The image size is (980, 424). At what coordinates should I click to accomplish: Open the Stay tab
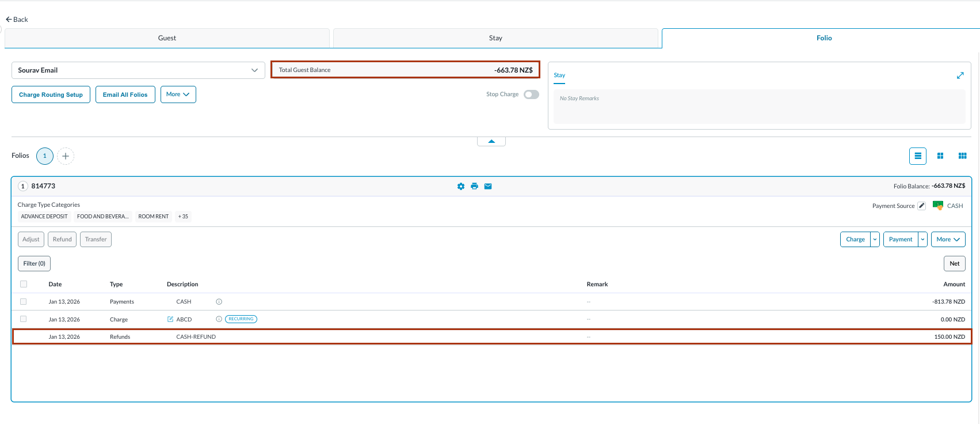click(495, 38)
